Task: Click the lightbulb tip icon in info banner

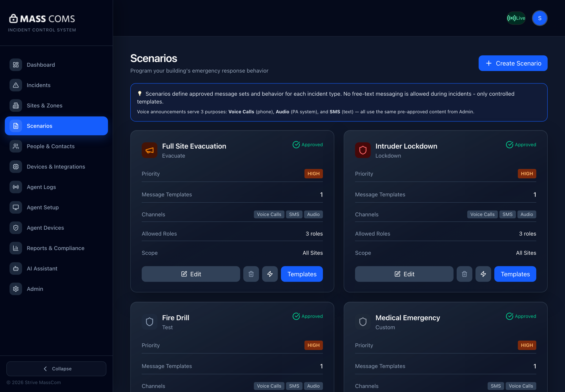Action: pyautogui.click(x=140, y=94)
